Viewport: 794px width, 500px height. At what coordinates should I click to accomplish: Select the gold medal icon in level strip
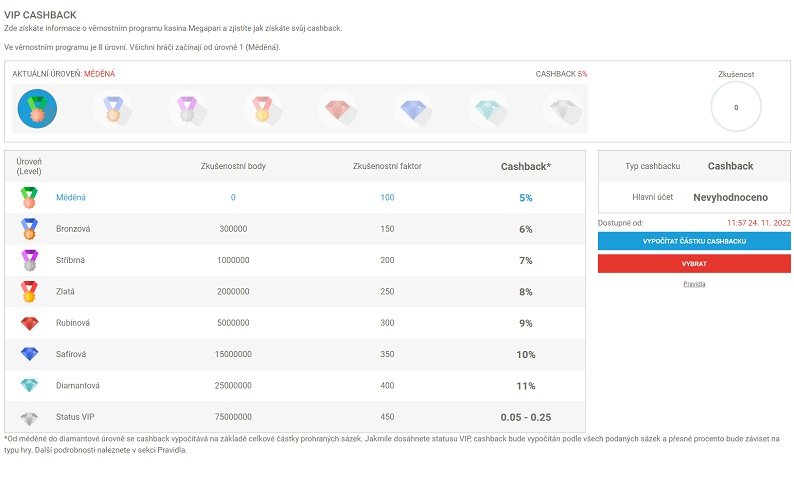(x=262, y=108)
